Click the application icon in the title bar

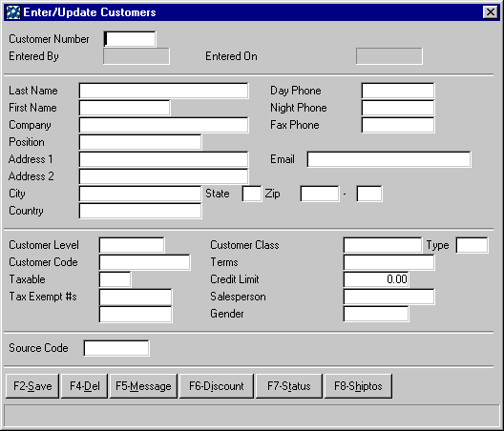pos(12,12)
